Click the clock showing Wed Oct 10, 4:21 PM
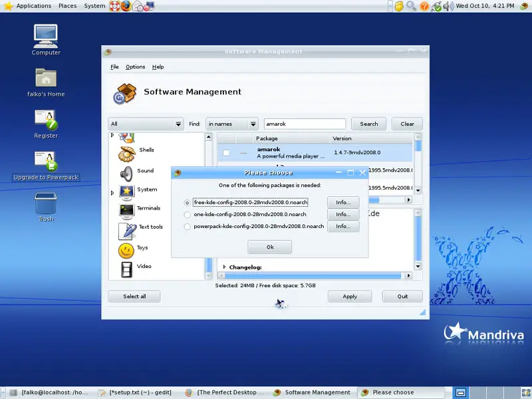 click(485, 6)
